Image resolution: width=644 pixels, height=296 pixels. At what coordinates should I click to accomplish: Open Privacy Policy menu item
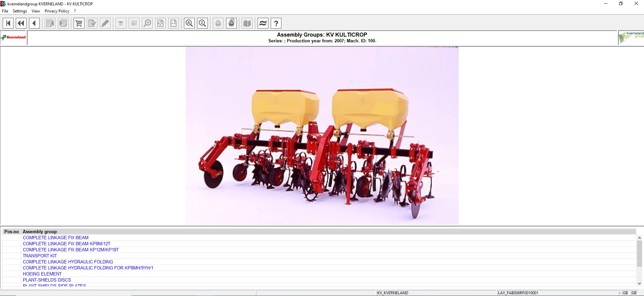click(57, 11)
